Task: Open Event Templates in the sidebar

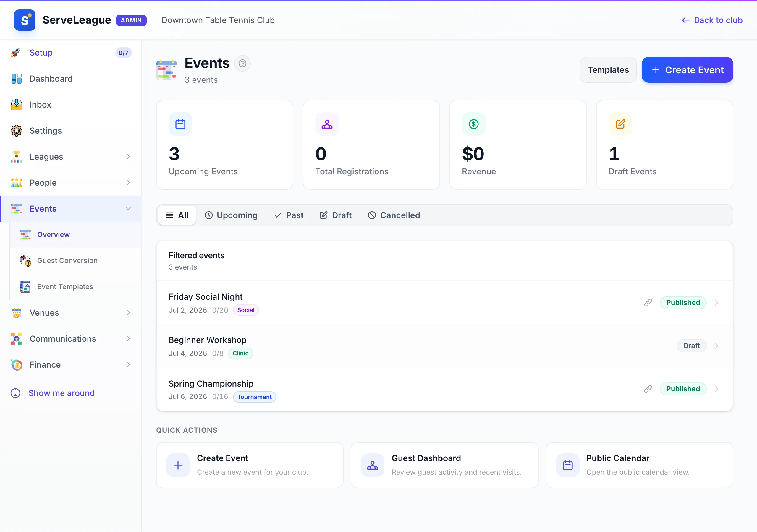Action: 76,287
